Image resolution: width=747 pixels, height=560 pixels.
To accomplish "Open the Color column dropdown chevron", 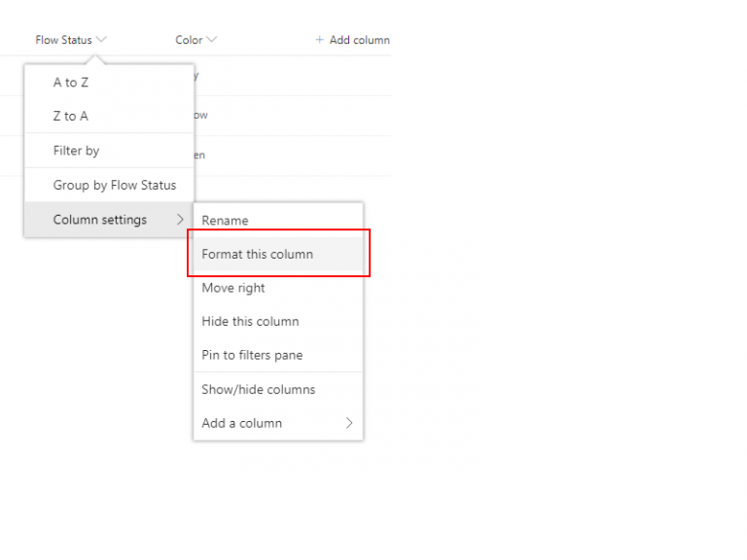I will [x=212, y=40].
